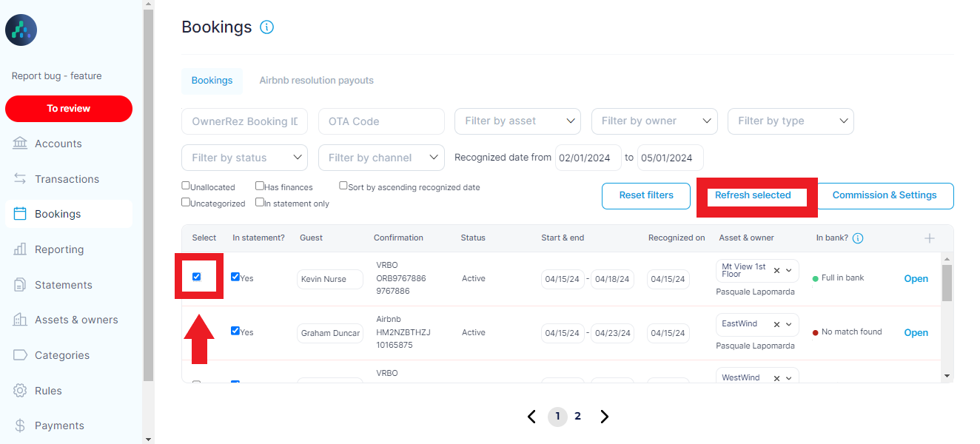This screenshot has height=444, width=980.
Task: Open the Filter by status dropdown
Action: click(244, 158)
